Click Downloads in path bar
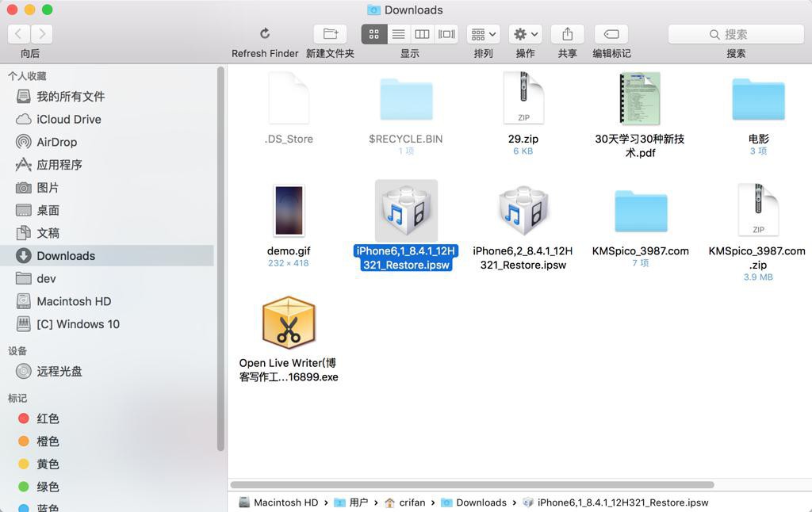Screen dimensions: 812x512 coord(474,502)
